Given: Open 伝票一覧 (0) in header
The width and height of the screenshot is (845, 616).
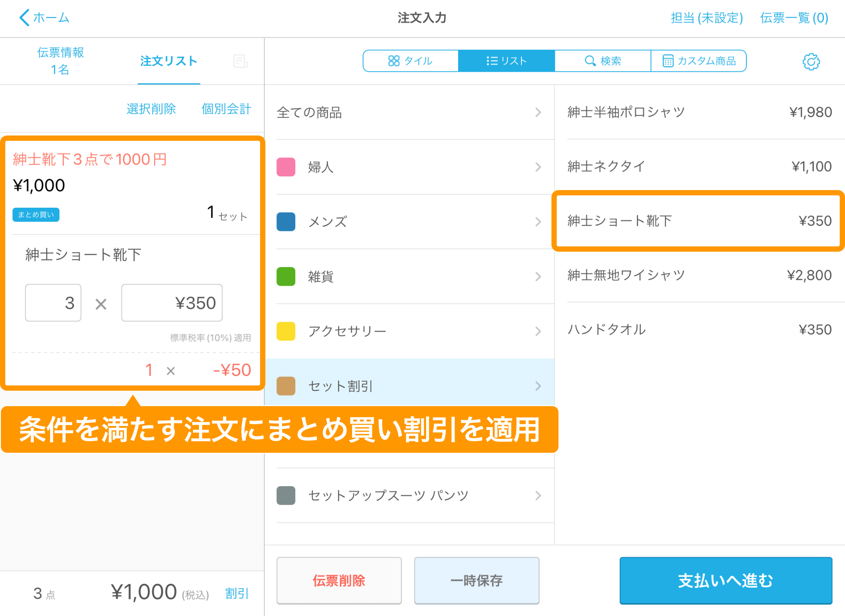Looking at the screenshot, I should click(794, 18).
